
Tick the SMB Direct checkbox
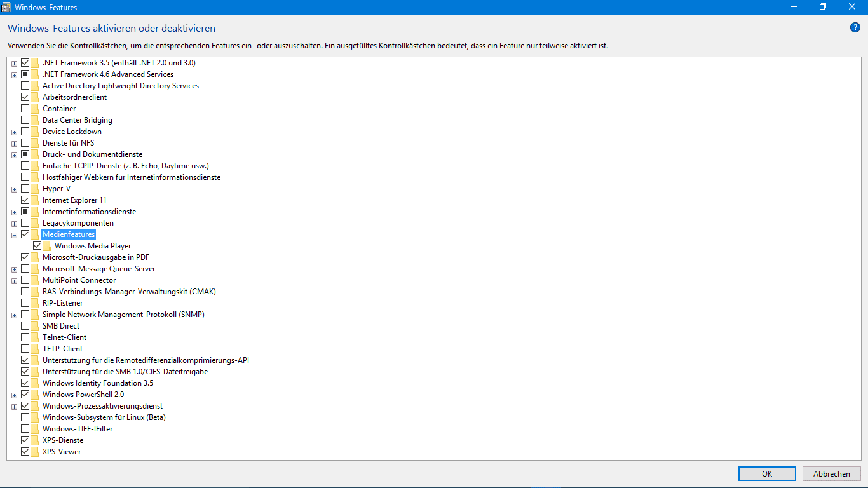point(25,326)
